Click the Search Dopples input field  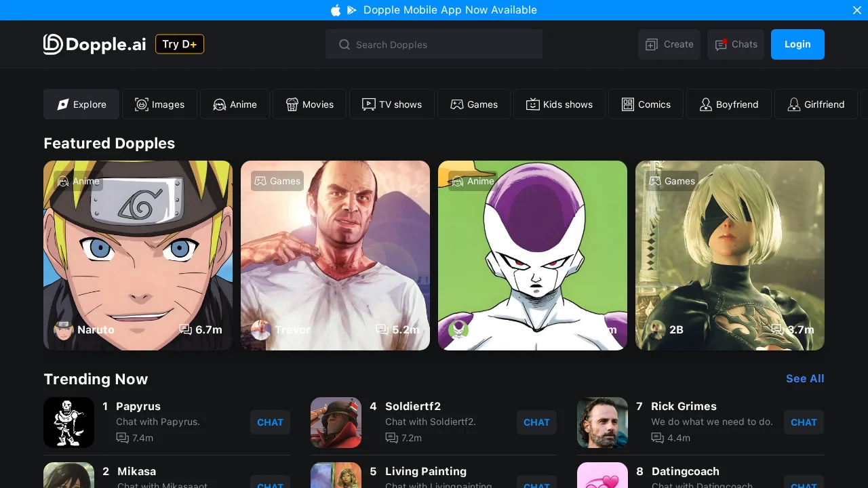coord(434,44)
